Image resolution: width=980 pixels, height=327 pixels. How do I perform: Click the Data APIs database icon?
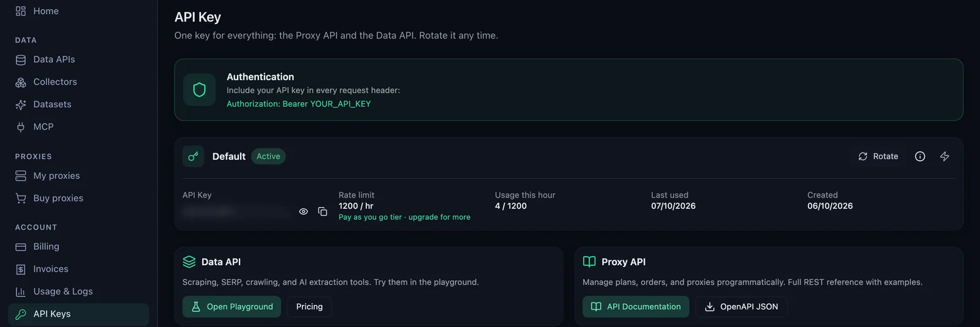pyautogui.click(x=21, y=59)
